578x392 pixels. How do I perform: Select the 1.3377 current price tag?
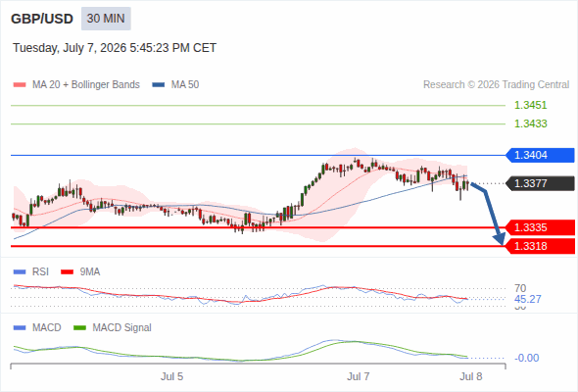tap(540, 183)
